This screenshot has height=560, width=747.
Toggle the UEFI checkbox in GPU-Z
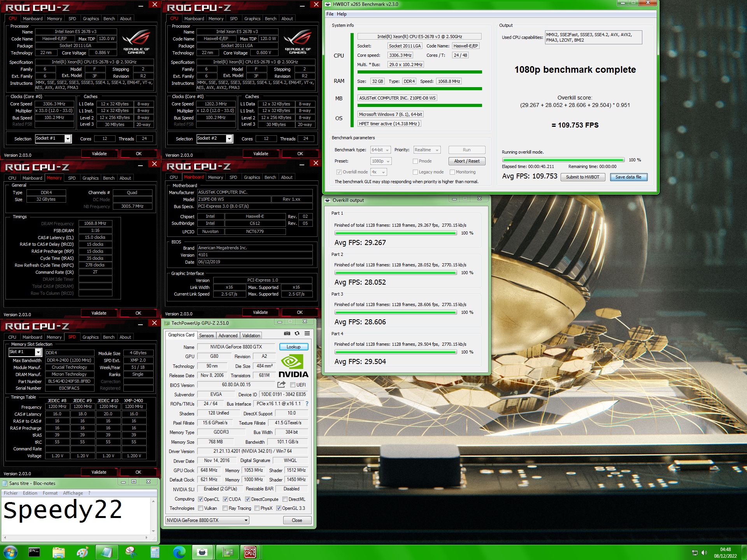(293, 385)
